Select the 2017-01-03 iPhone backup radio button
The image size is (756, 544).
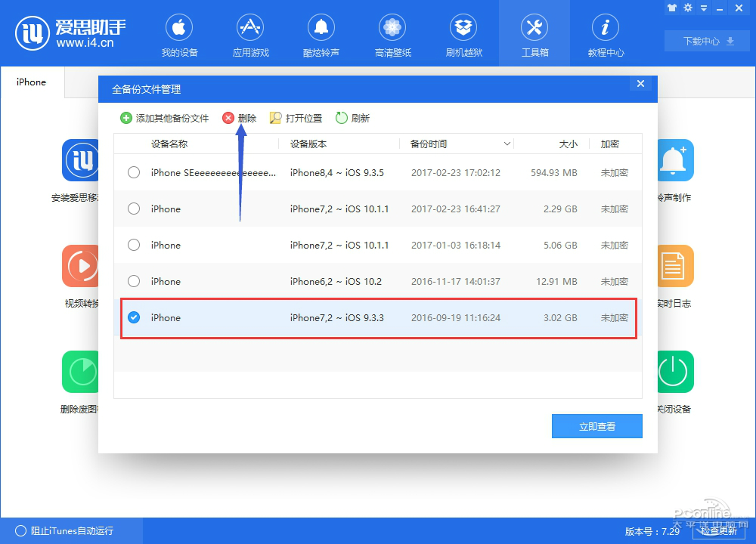click(134, 245)
